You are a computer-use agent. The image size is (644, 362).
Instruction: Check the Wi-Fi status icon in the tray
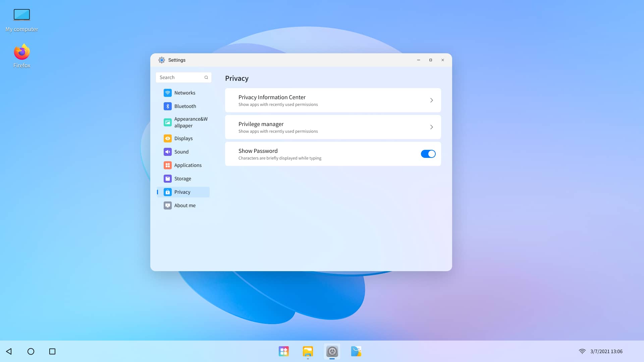click(x=582, y=351)
